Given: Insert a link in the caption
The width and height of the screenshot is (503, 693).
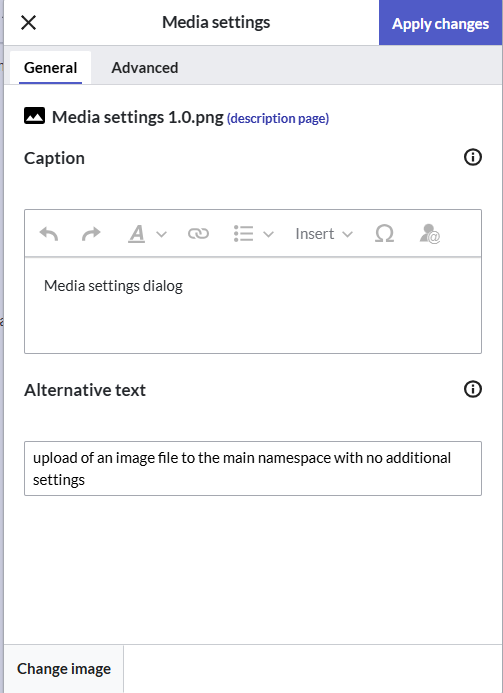Looking at the screenshot, I should (198, 233).
